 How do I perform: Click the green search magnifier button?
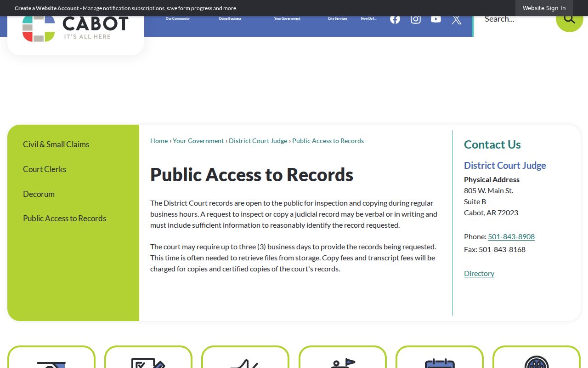pyautogui.click(x=570, y=19)
